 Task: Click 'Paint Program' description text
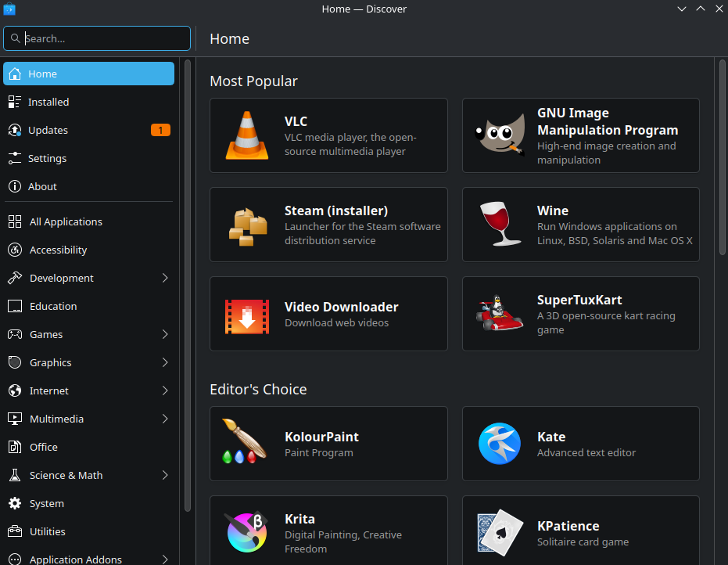(319, 452)
